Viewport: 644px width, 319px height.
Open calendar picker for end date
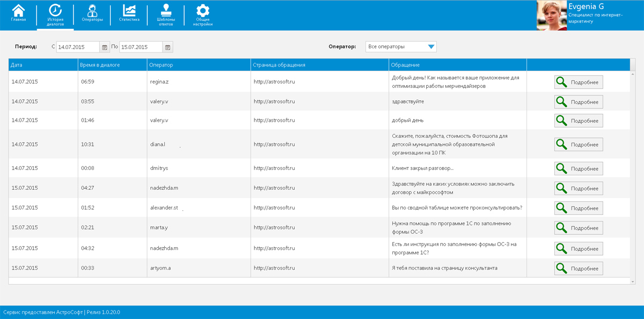tap(168, 47)
